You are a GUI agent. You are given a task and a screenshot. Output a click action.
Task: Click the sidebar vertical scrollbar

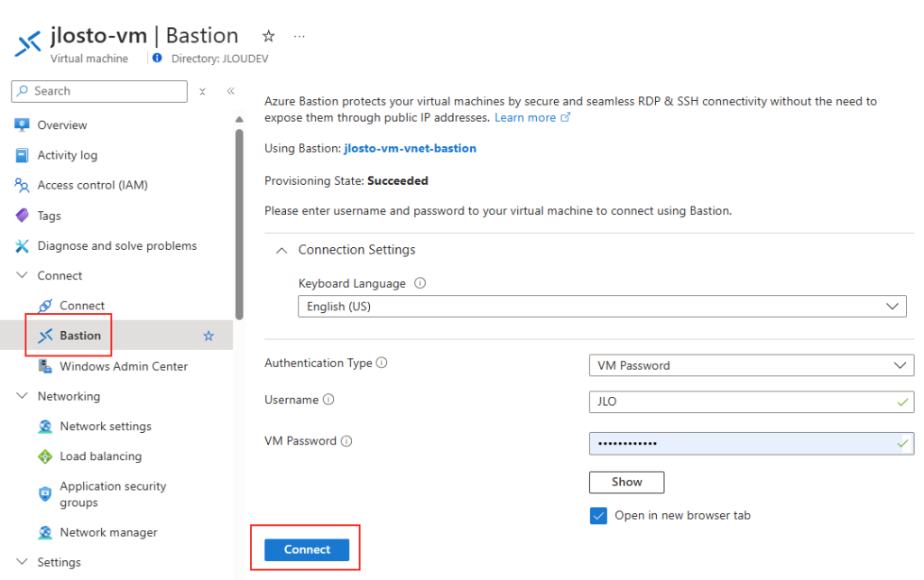tap(239, 225)
